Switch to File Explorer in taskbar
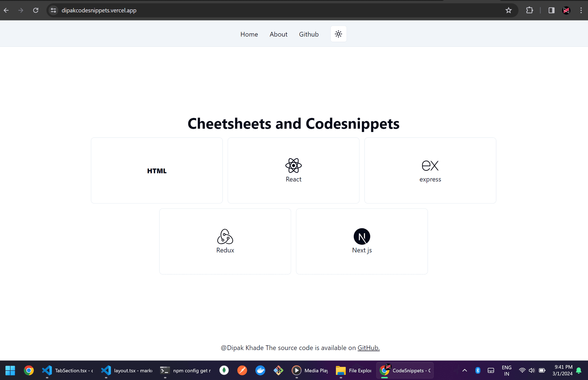 click(x=354, y=370)
